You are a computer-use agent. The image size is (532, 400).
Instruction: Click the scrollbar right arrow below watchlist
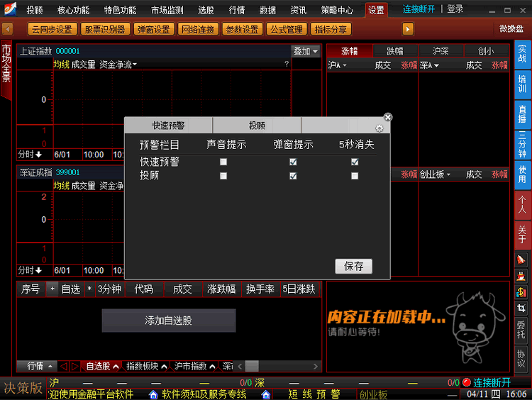316,366
